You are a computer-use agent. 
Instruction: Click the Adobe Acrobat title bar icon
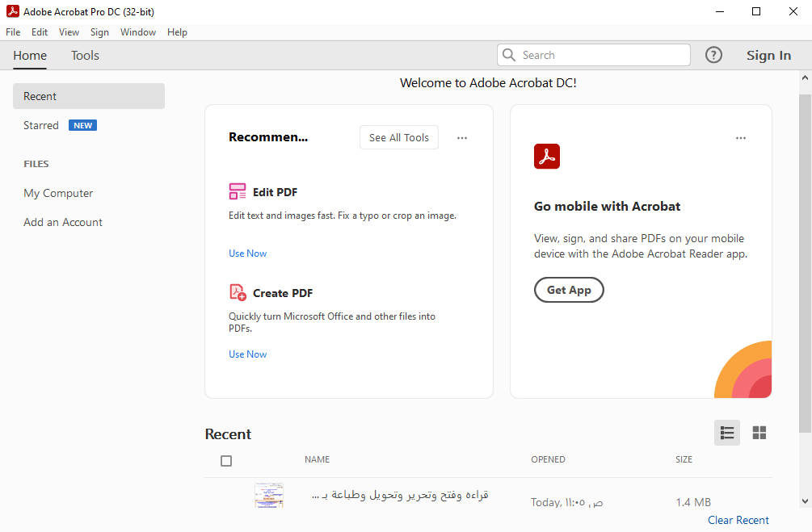pyautogui.click(x=12, y=10)
